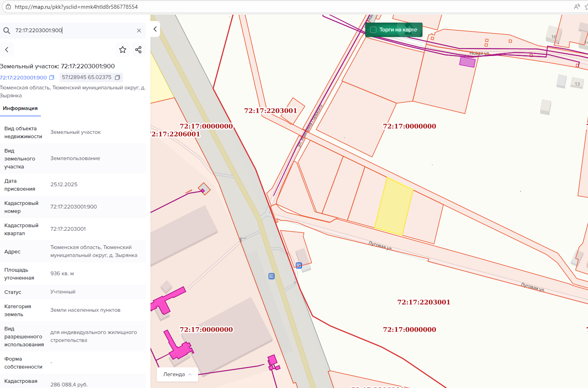Click the purple parcel near Новая ул.
Viewport: 588px width, 388px height.
click(467, 62)
